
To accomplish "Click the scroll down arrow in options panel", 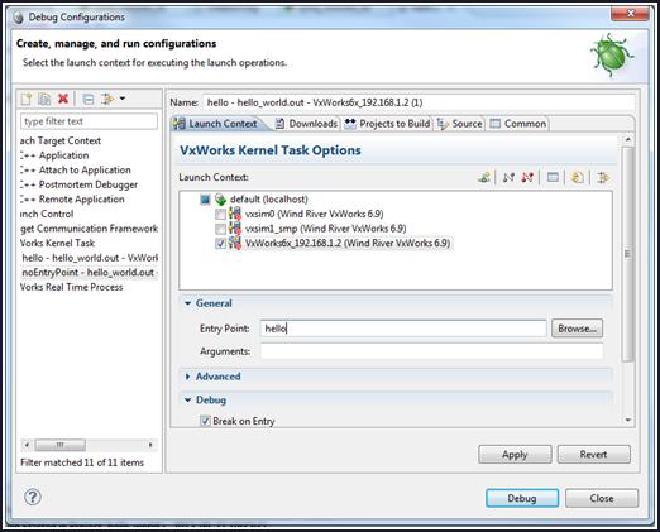I will pos(628,420).
